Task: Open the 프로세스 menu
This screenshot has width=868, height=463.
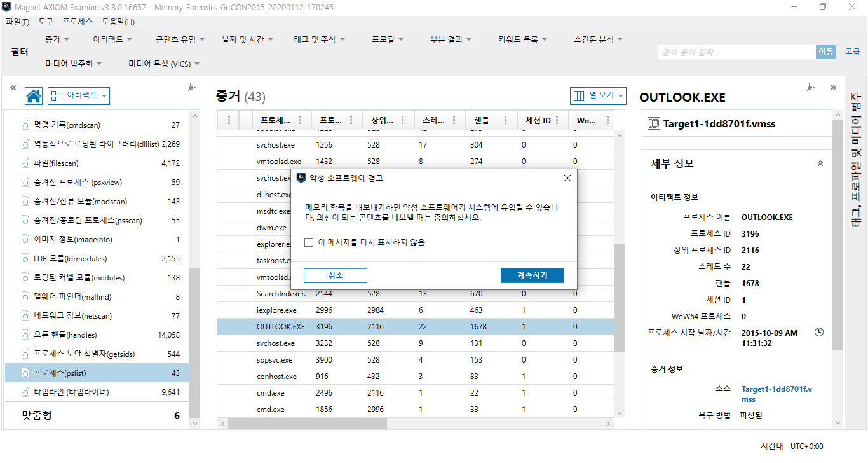Action: tap(78, 22)
